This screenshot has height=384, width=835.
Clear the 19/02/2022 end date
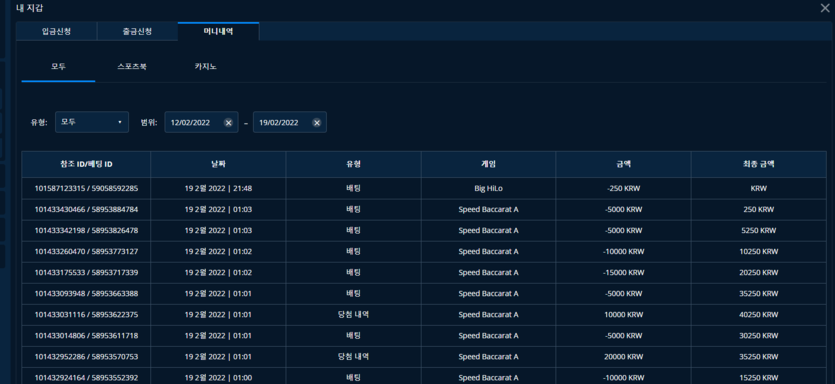click(x=317, y=122)
